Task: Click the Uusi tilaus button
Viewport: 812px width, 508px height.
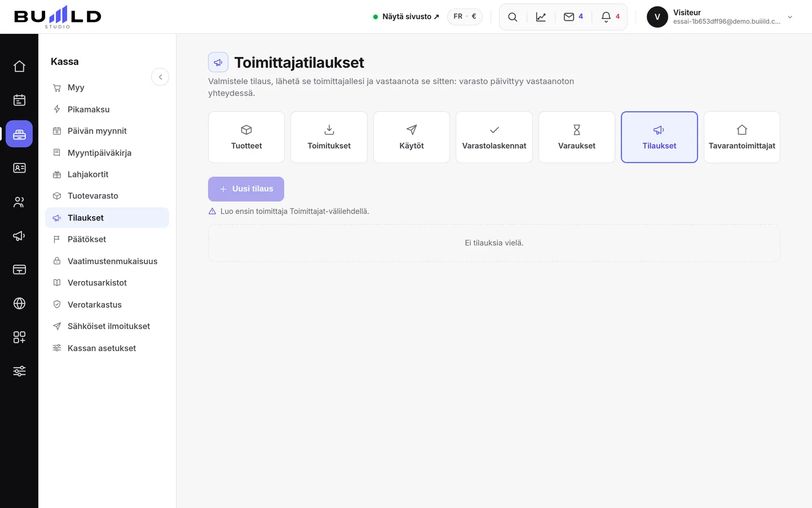Action: [x=246, y=189]
